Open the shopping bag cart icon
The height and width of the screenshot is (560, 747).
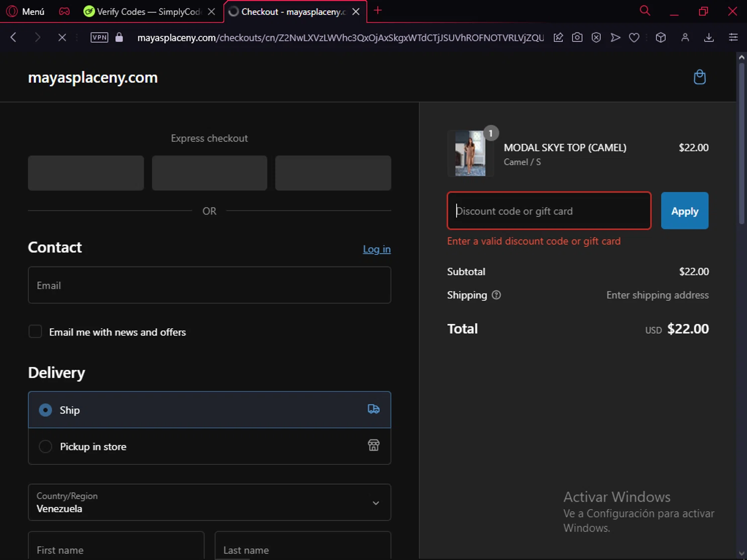pos(699,77)
